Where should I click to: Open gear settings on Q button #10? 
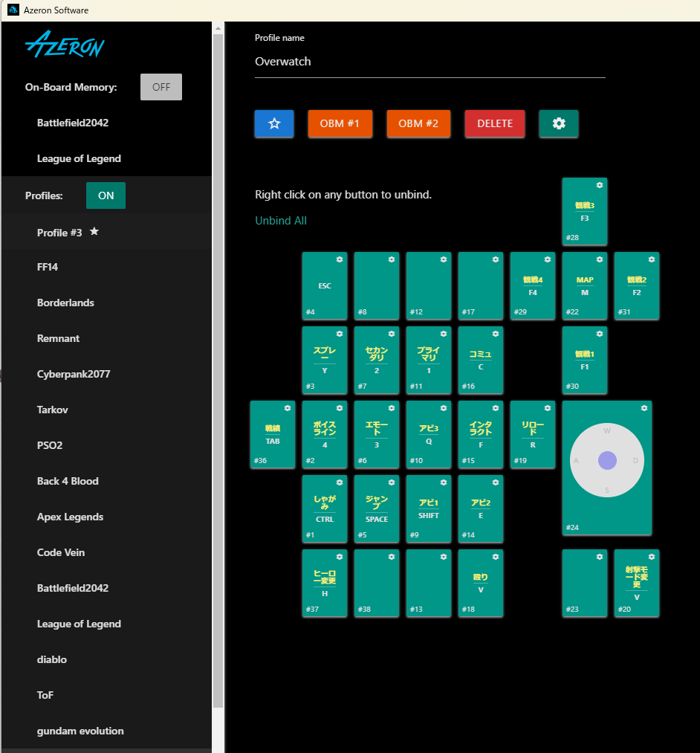[443, 408]
